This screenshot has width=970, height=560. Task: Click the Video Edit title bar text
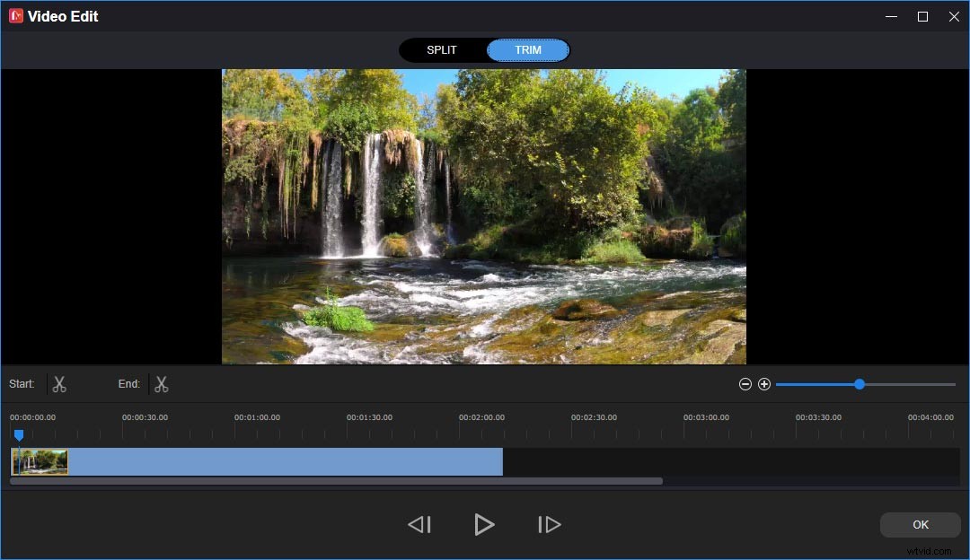coord(62,15)
